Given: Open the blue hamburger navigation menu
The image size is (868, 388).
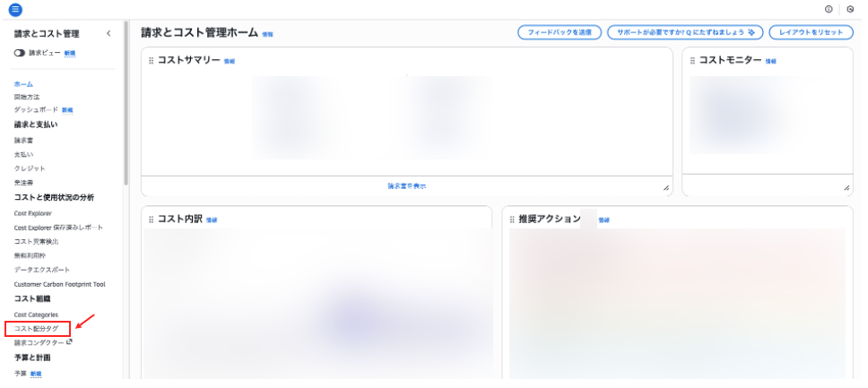Looking at the screenshot, I should pyautogui.click(x=15, y=9).
